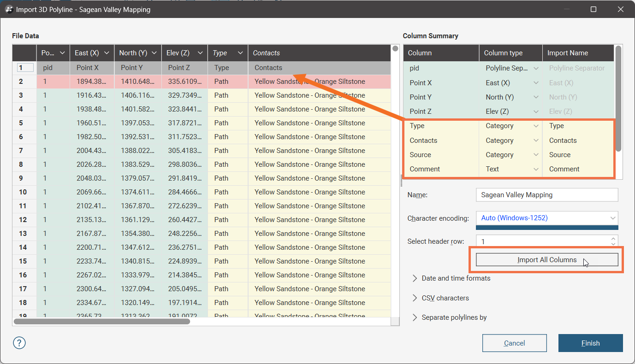Viewport: 635px width, 364px height.
Task: Click the Cancel button
Action: coord(514,343)
